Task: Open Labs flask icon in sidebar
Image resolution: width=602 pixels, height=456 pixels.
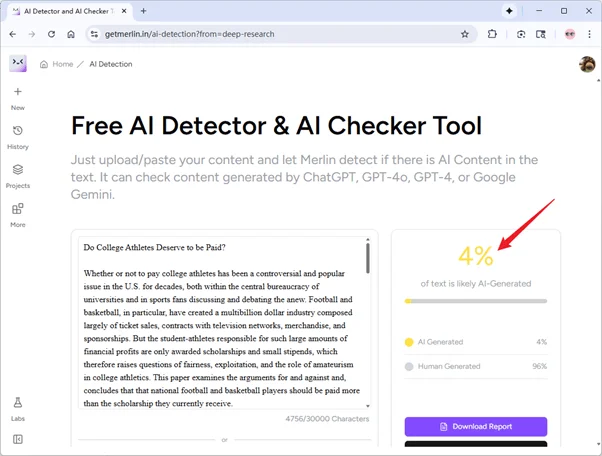Action: point(18,407)
